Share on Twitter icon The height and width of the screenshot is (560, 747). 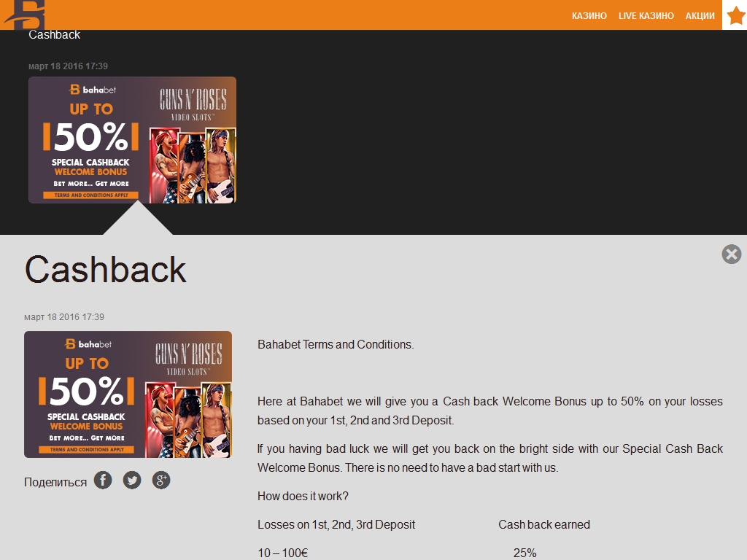click(x=132, y=480)
